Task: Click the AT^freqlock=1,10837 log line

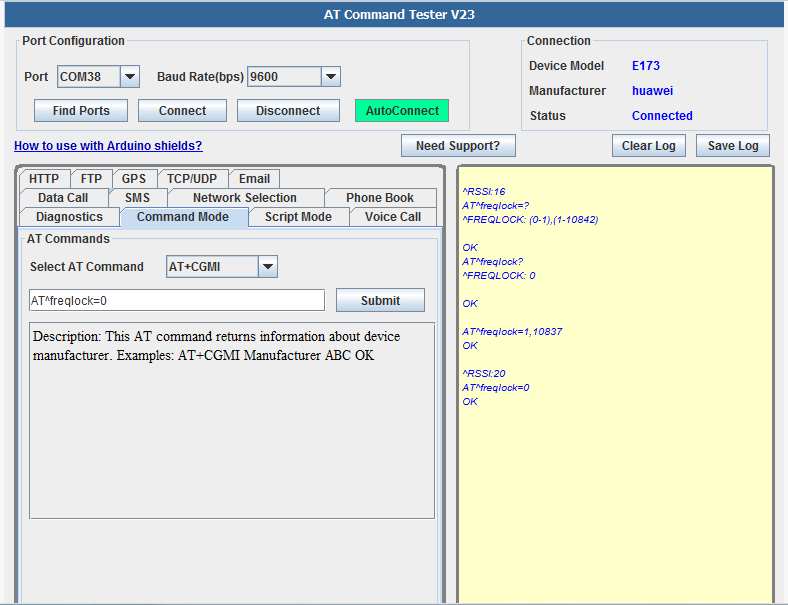Action: (512, 332)
